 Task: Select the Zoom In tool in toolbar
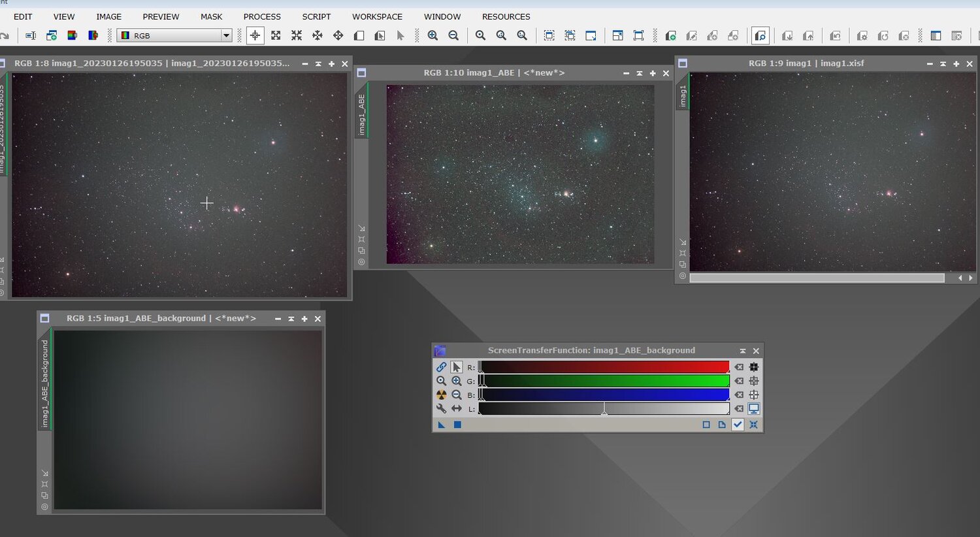pyautogui.click(x=433, y=36)
